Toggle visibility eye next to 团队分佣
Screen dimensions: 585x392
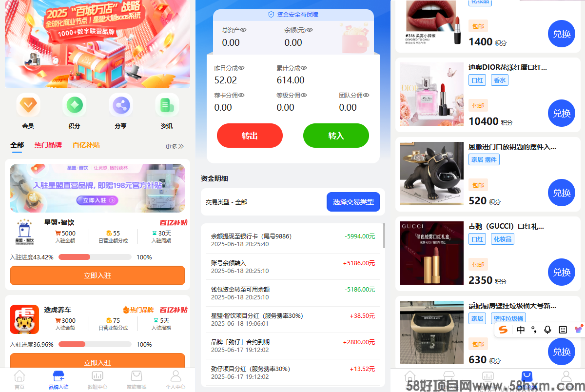pos(366,95)
